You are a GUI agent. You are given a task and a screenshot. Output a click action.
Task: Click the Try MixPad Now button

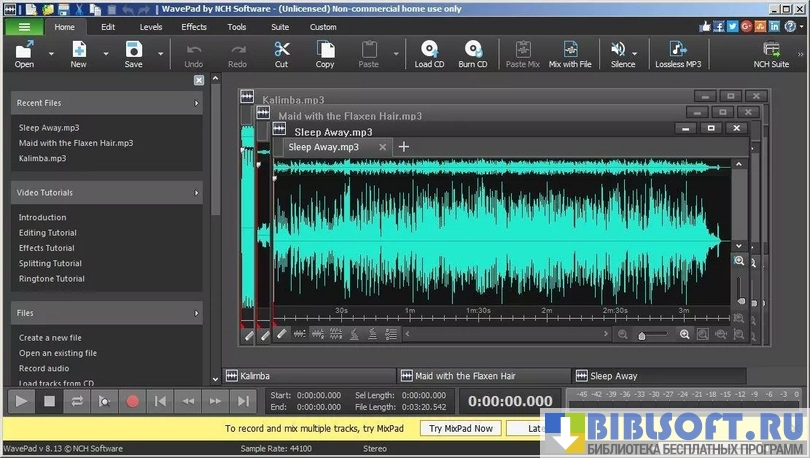tap(461, 428)
